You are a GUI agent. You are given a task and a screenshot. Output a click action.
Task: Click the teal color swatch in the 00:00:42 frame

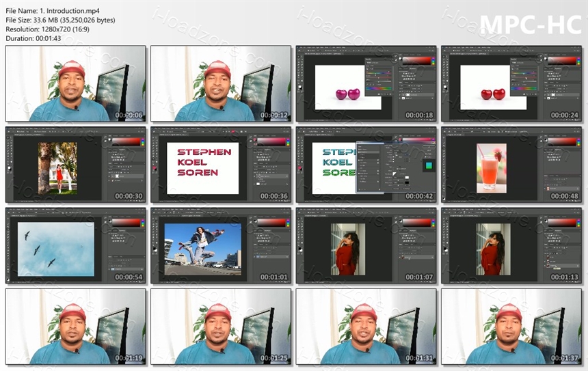pos(429,165)
